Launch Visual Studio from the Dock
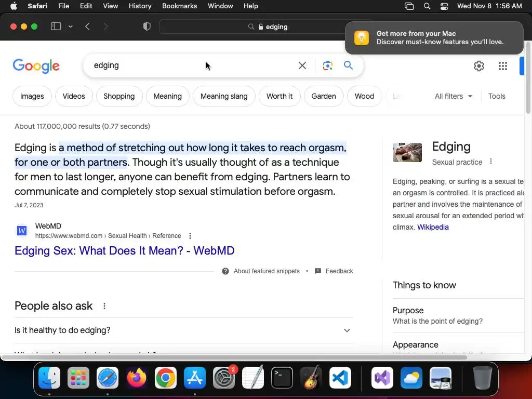Image resolution: width=532 pixels, height=399 pixels. point(382,378)
